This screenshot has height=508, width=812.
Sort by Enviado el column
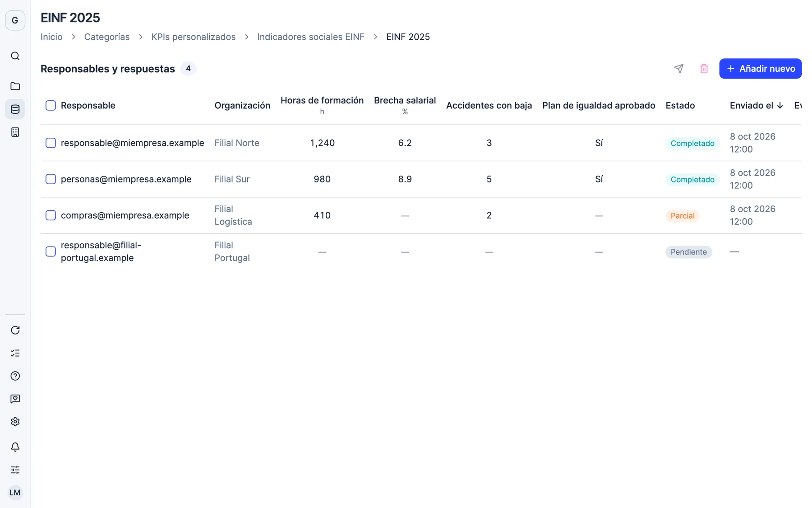[x=757, y=106]
